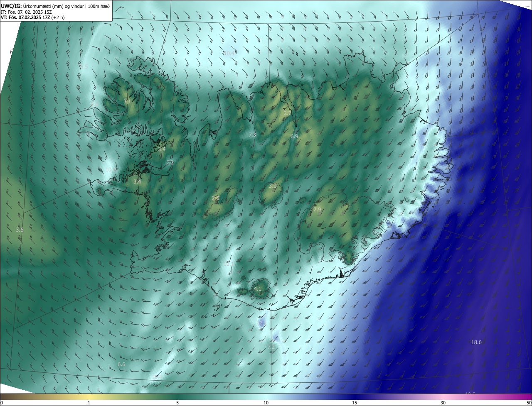Click the 7.3 value label on the map
This screenshot has width=532, height=406.
[x=252, y=135]
